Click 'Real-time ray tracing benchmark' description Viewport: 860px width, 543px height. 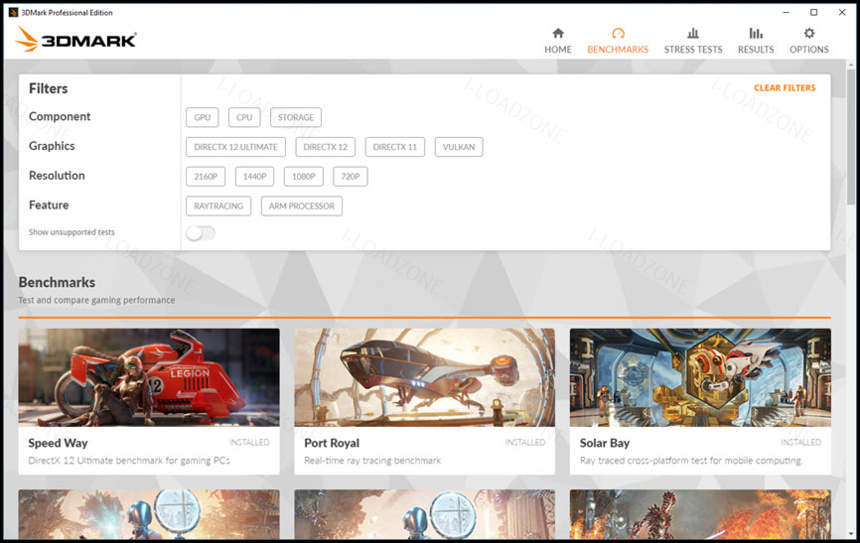tap(372, 461)
